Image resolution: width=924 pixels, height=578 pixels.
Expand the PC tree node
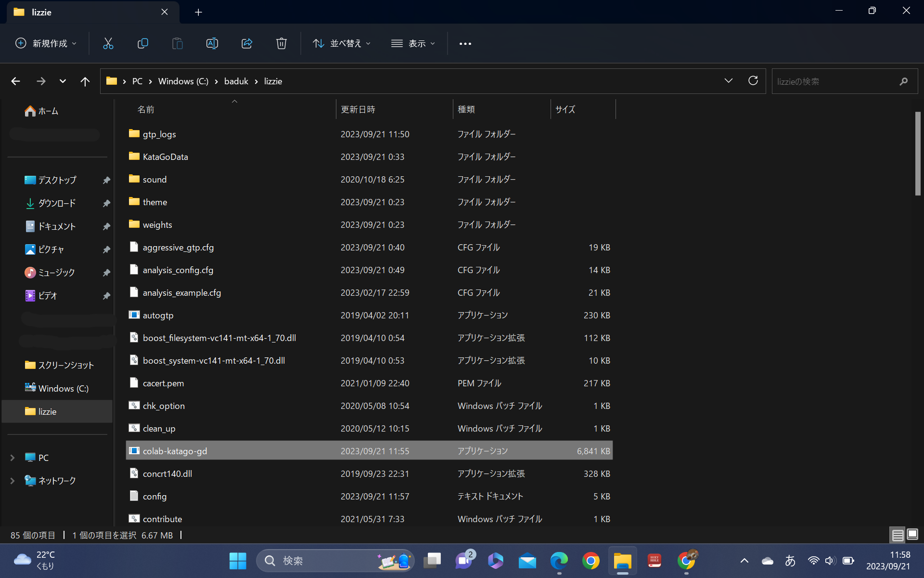coord(13,458)
